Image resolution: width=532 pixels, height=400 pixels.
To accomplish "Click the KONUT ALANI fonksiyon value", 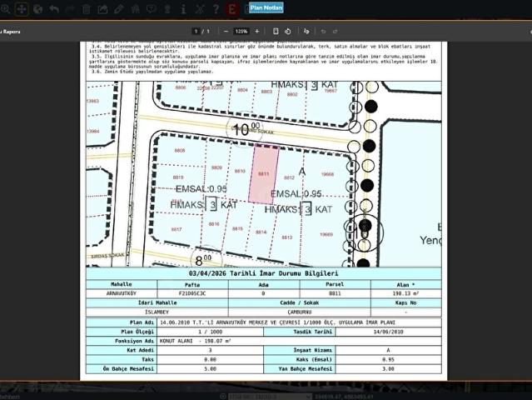I will (x=299, y=341).
